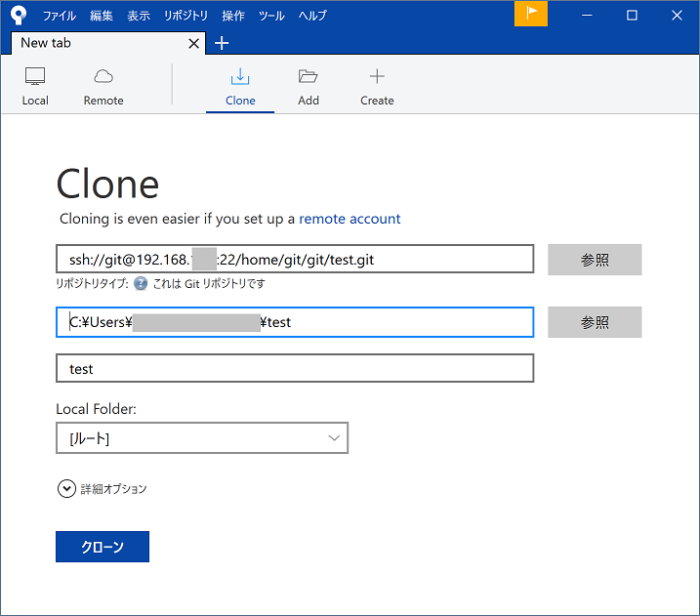Open the ヘルプ menu

point(312,16)
